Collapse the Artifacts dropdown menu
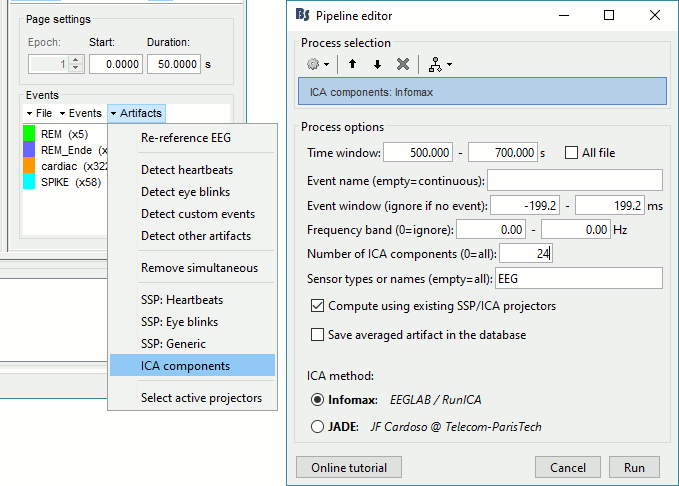The image size is (679, 486). coord(135,113)
